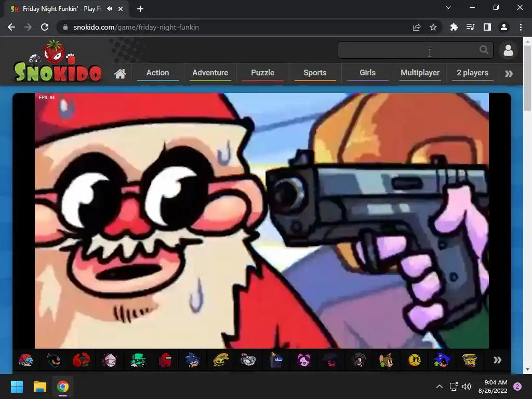Open the black orange-eyed character game icon
Image resolution: width=532 pixels, height=399 pixels.
tap(54, 360)
